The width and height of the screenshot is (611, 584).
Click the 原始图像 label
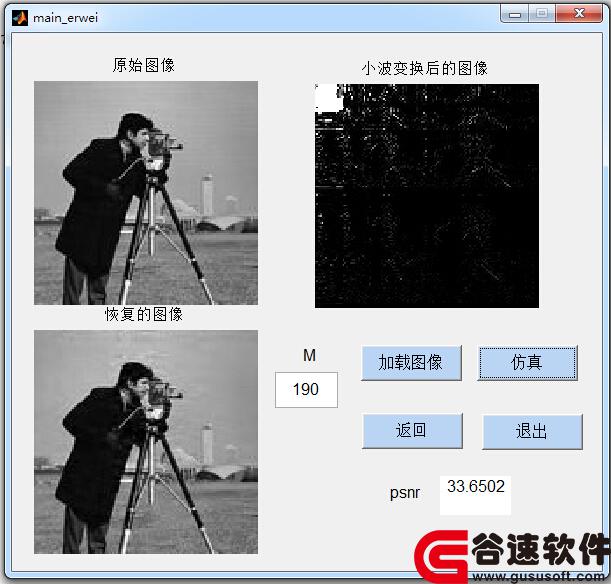click(144, 65)
